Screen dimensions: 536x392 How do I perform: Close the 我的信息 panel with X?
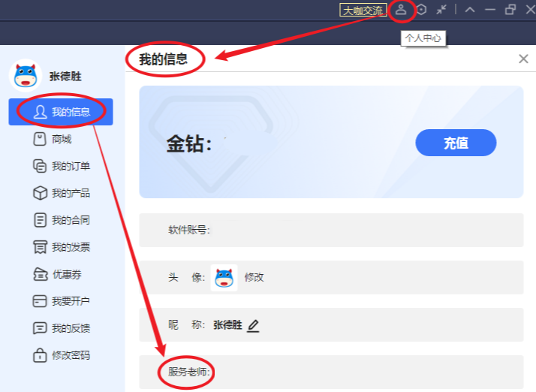pos(523,59)
